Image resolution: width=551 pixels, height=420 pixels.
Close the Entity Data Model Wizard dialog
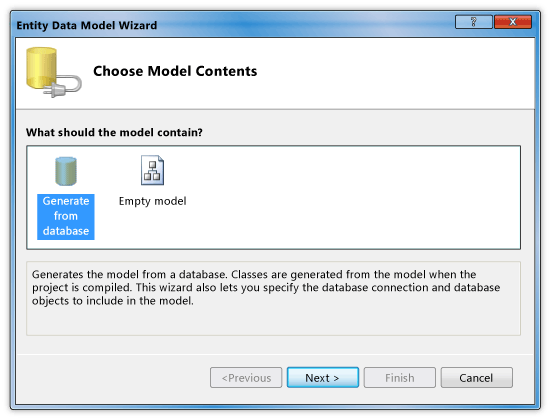513,22
